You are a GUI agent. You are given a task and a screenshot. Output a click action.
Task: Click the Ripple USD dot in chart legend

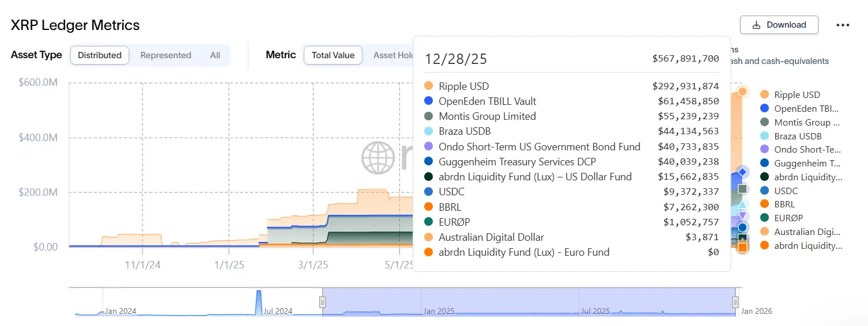click(x=765, y=94)
